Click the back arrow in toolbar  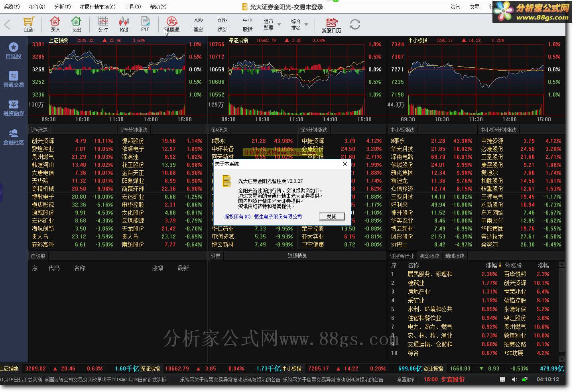(x=7, y=25)
